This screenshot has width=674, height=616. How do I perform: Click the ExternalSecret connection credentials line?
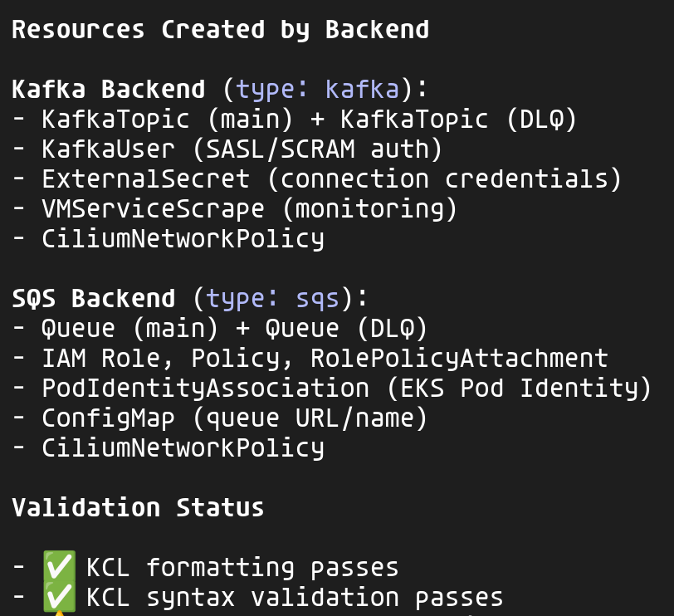[331, 179]
